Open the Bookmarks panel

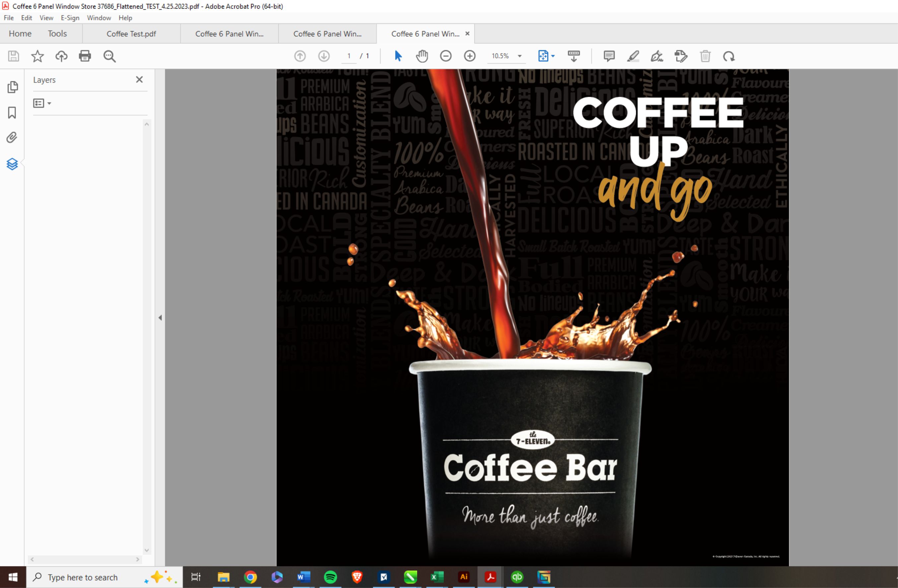coord(12,112)
